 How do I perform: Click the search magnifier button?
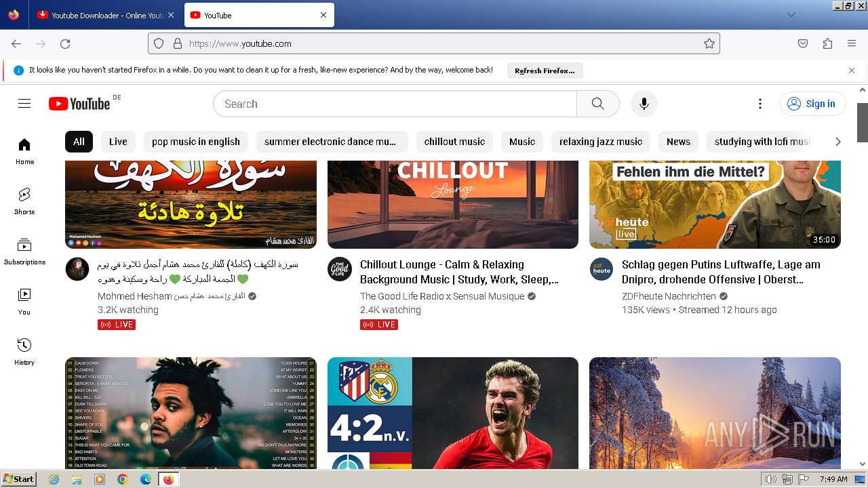coord(597,104)
